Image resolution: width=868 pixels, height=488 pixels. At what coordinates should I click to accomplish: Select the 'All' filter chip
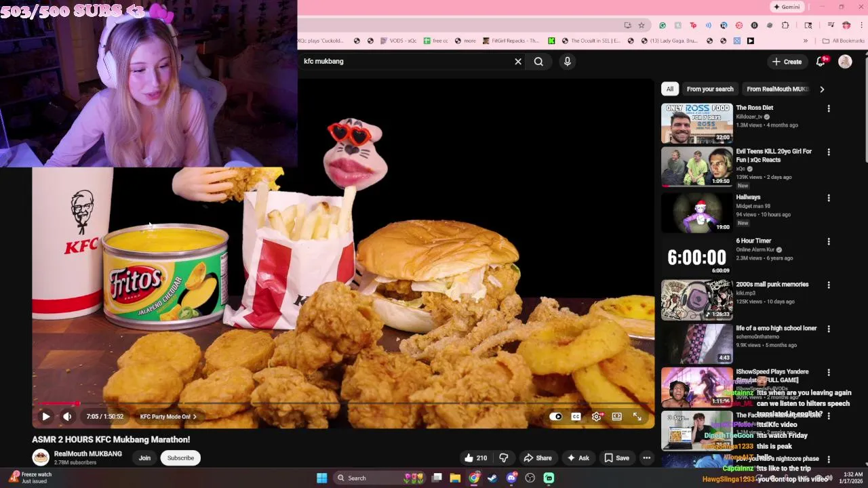point(670,89)
